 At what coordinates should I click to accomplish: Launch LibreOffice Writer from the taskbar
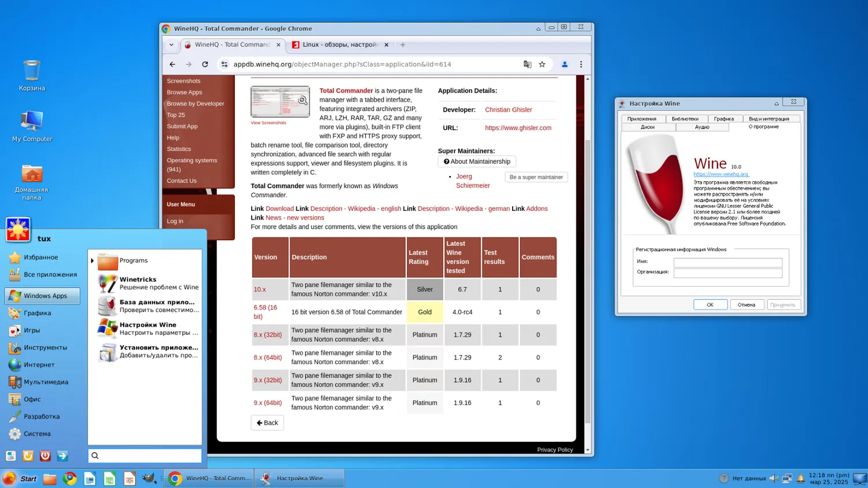coord(90,479)
